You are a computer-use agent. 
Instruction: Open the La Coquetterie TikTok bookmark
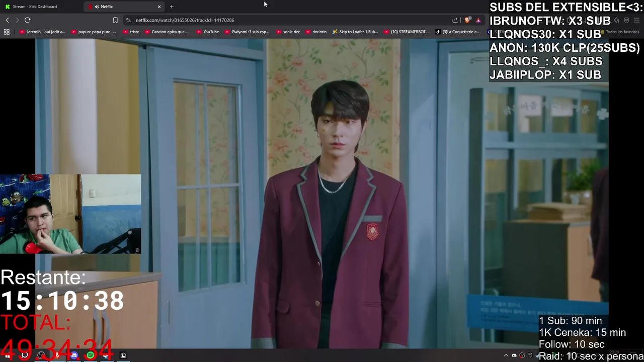(457, 32)
